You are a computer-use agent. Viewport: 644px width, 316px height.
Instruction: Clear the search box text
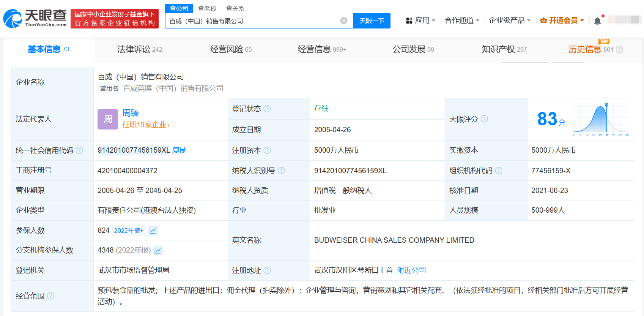click(344, 21)
